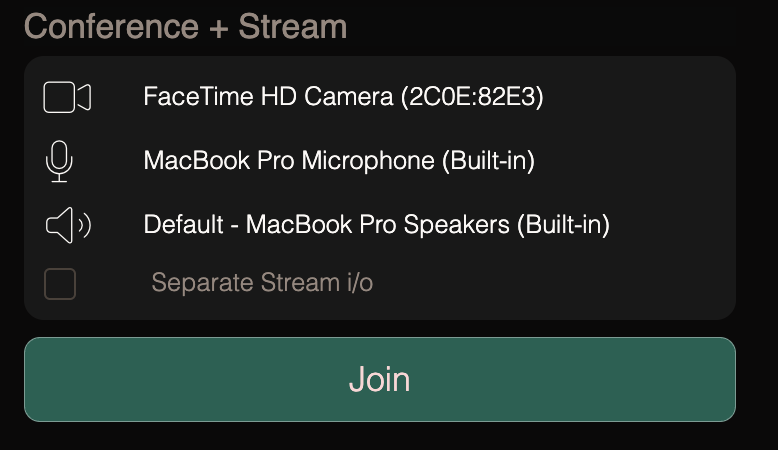Click the speaker volume icon
The height and width of the screenshot is (450, 778).
point(67,225)
